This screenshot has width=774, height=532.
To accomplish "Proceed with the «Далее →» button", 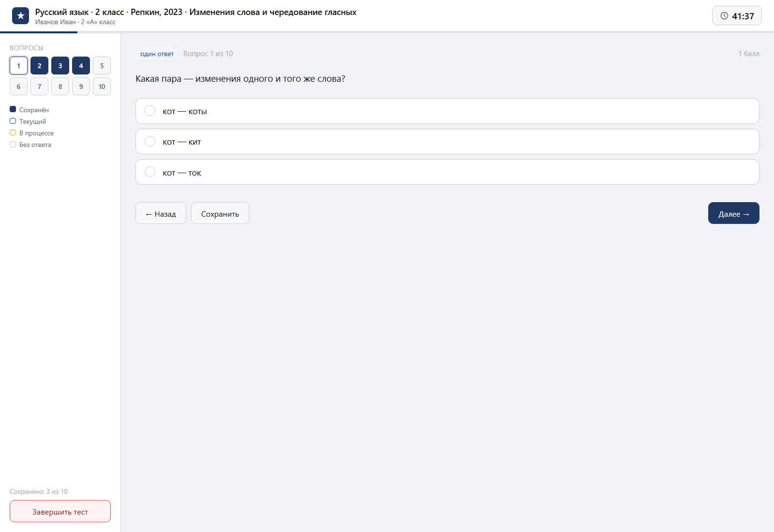I will (733, 213).
